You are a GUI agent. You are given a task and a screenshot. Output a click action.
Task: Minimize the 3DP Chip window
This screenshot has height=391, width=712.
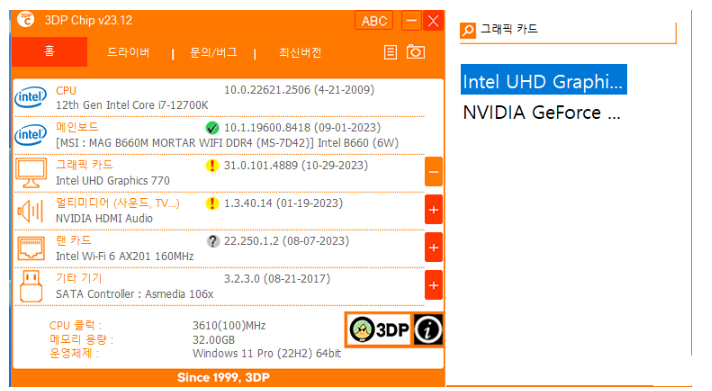411,21
